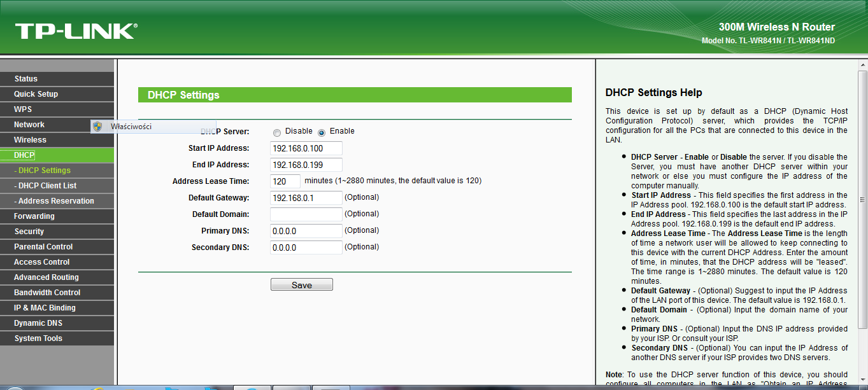Choose Właściwości from the context menu
This screenshot has height=390, width=868.
tap(131, 127)
